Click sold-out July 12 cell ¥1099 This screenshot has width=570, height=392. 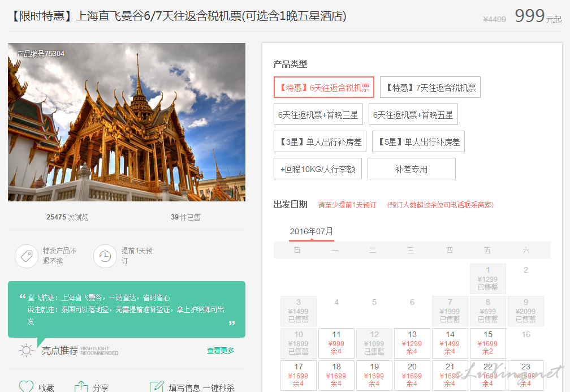click(x=374, y=343)
